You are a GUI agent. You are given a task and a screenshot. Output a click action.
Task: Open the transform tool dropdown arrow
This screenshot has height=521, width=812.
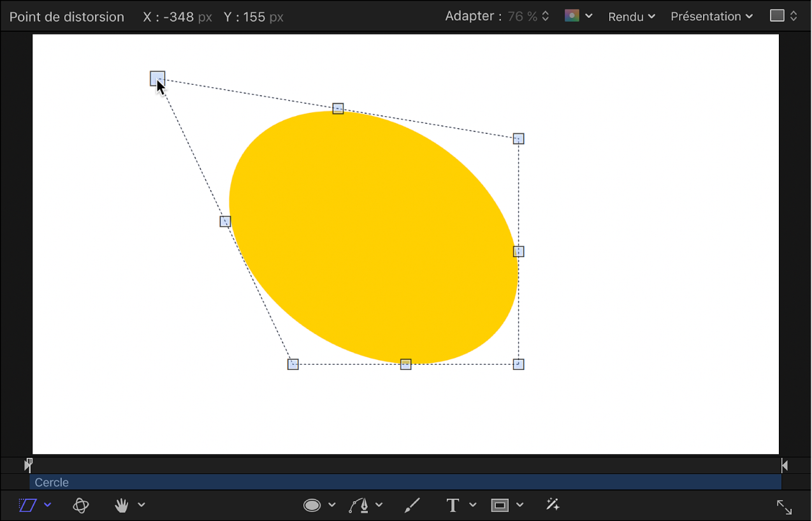coord(48,505)
